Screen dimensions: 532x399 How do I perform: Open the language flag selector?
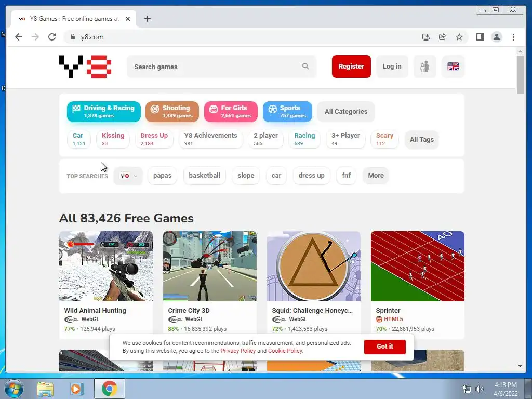(x=453, y=66)
